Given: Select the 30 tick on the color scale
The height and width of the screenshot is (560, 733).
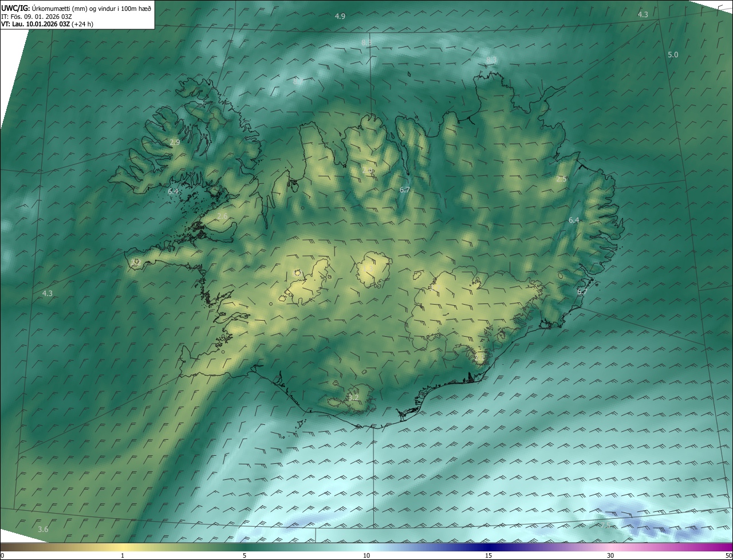Looking at the screenshot, I should tap(610, 555).
